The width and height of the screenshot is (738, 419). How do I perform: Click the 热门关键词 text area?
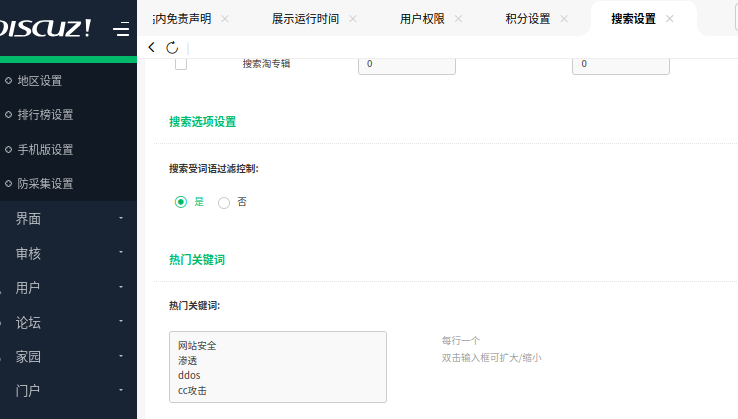pyautogui.click(x=277, y=366)
